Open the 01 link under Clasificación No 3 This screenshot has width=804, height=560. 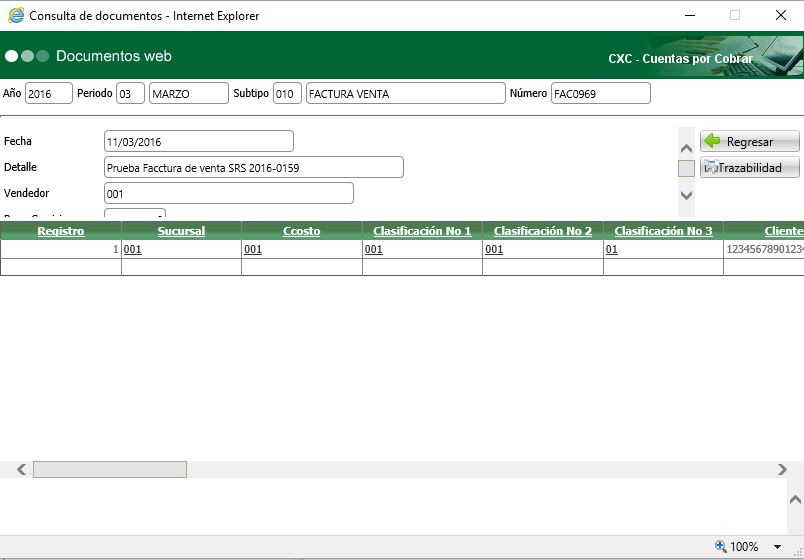[x=611, y=250]
